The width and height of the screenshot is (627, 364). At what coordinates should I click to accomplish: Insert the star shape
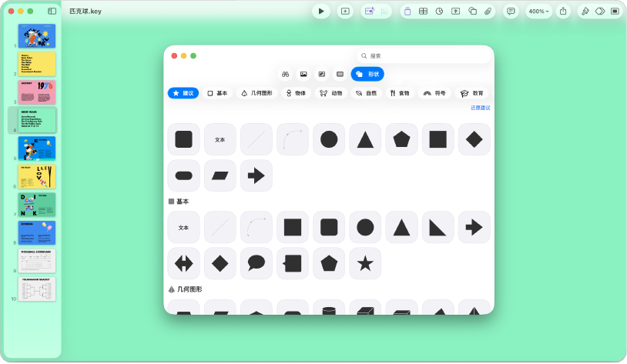[x=365, y=263]
